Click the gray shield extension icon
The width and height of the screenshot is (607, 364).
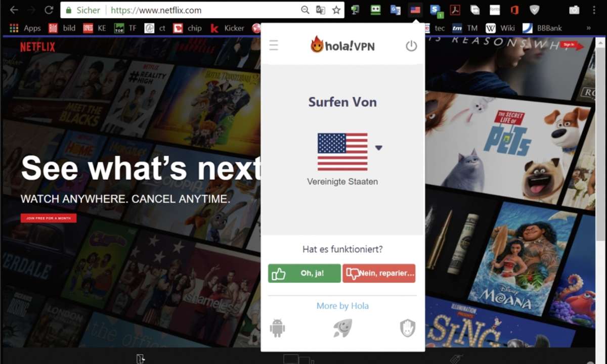click(x=535, y=10)
